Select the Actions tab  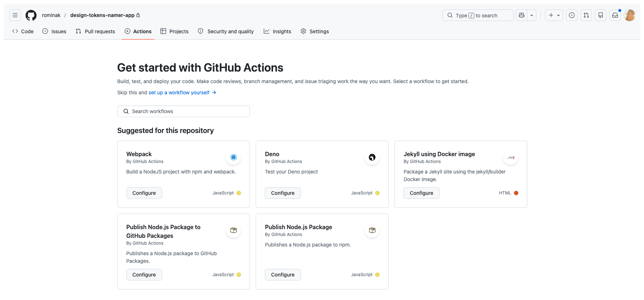138,31
